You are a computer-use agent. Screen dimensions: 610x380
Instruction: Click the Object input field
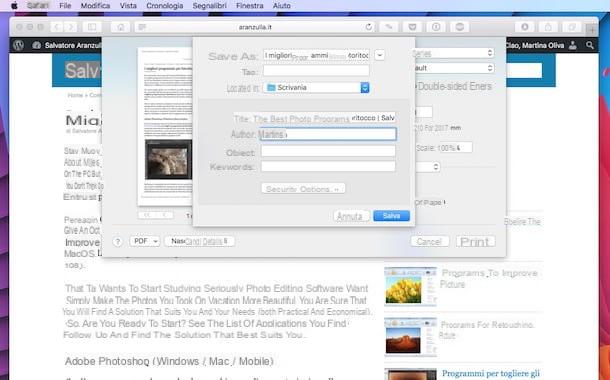(328, 151)
